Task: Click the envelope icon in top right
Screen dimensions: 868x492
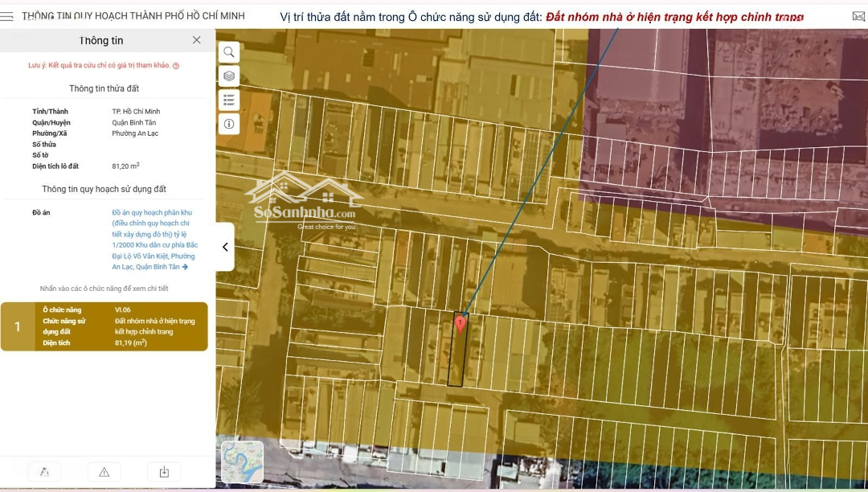Action: [858, 16]
